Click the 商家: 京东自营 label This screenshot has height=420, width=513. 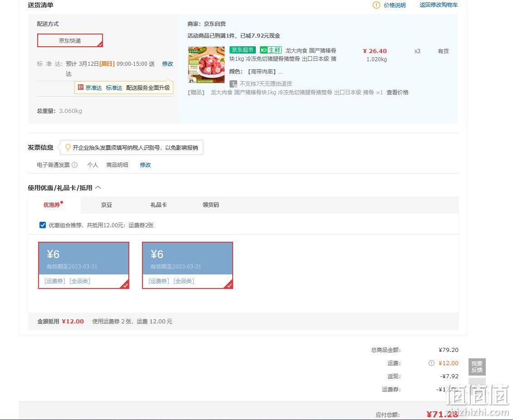pyautogui.click(x=207, y=24)
